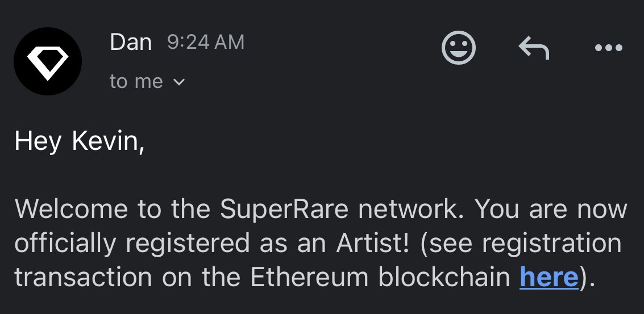Tap the word "blockchain" before the link
This screenshot has height=314, width=644.
point(444,277)
